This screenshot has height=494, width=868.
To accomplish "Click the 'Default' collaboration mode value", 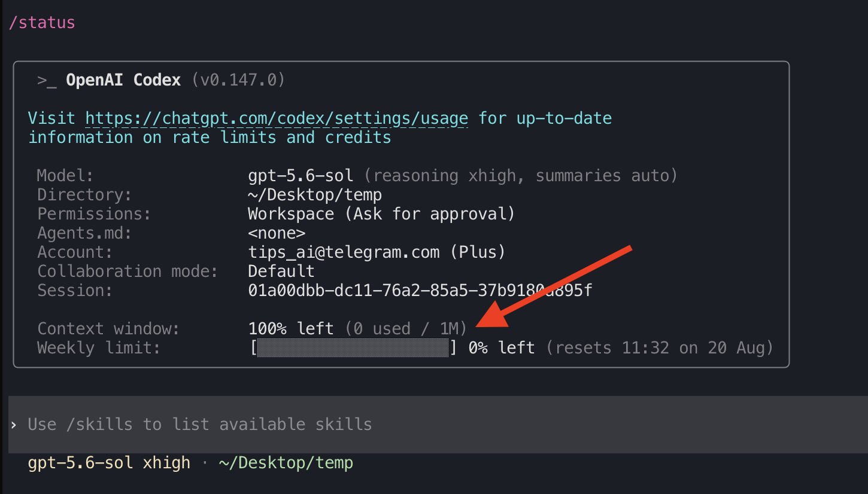I will 281,272.
